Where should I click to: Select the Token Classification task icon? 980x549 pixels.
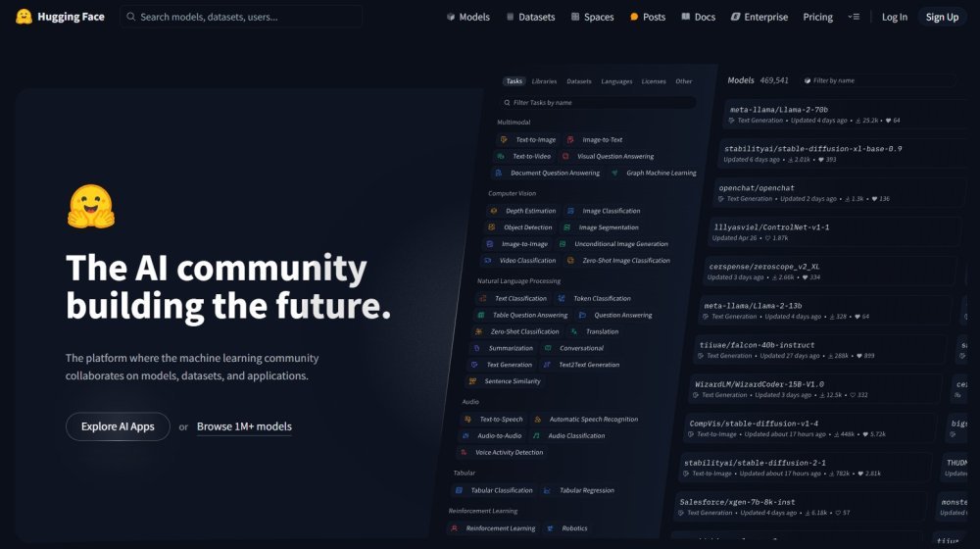pyautogui.click(x=562, y=299)
